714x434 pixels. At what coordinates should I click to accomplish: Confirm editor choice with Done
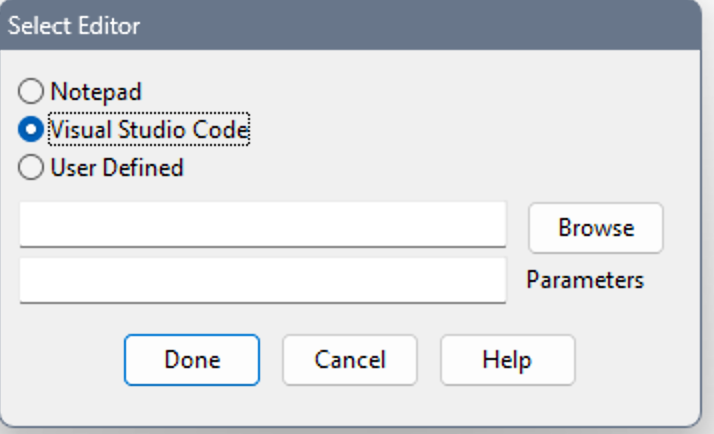pos(192,360)
